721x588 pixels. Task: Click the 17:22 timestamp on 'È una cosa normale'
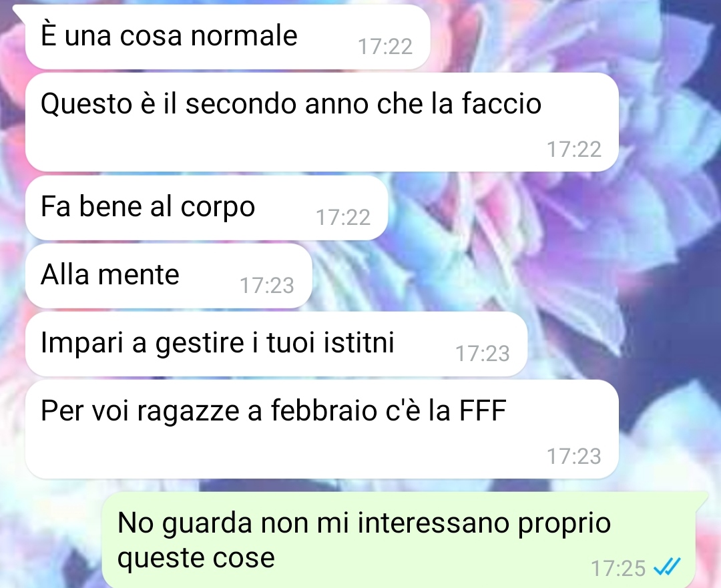tap(385, 47)
